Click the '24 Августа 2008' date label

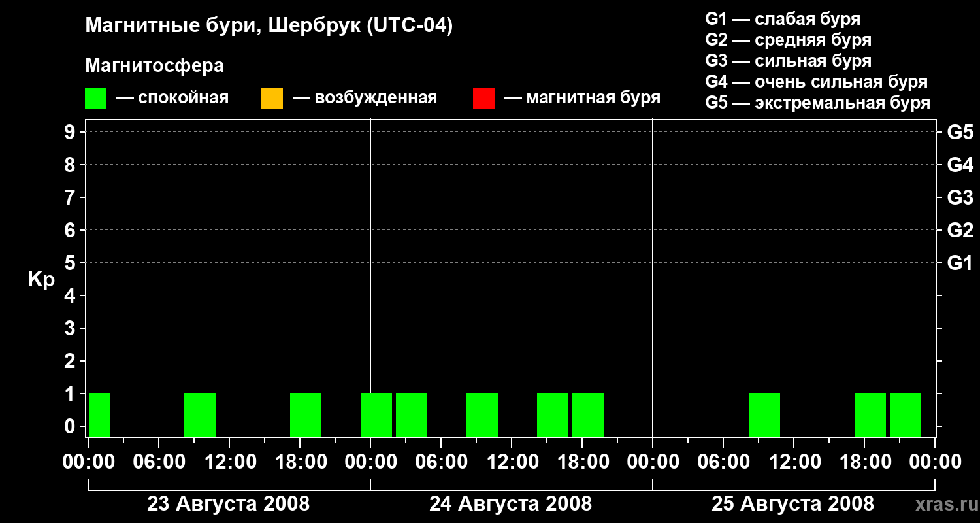pyautogui.click(x=510, y=504)
